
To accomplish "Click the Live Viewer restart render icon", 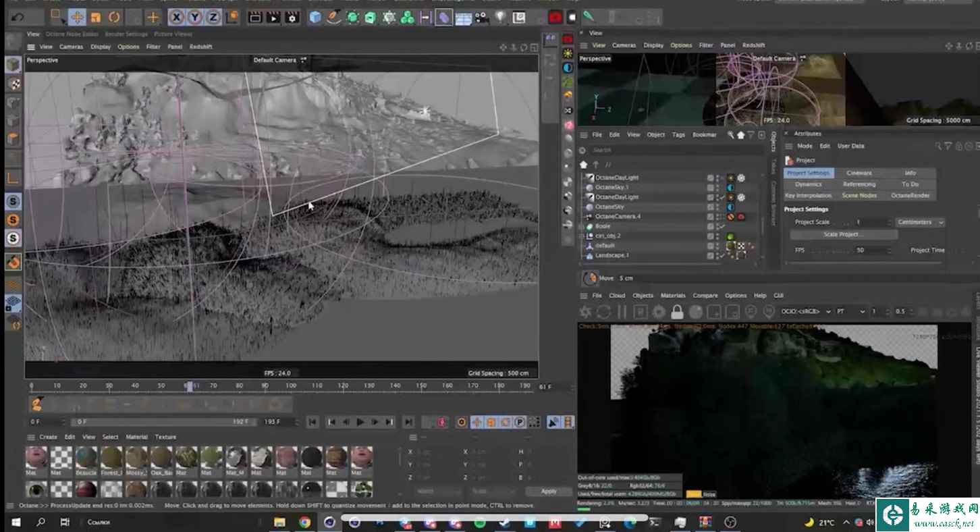I will 603,312.
